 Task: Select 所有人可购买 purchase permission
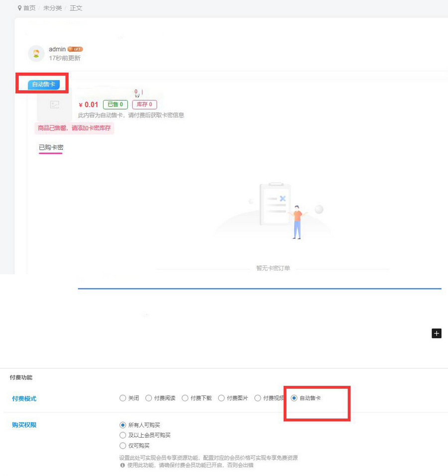123,425
